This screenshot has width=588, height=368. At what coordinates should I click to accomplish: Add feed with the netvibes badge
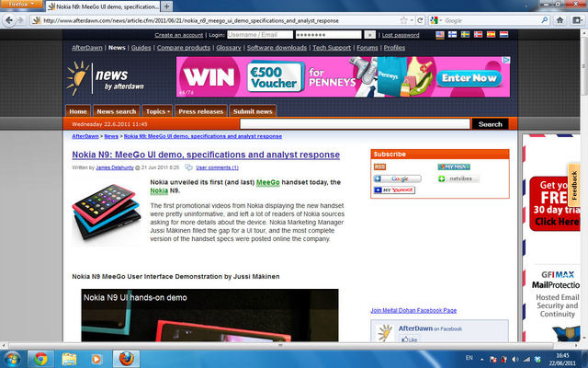(458, 178)
